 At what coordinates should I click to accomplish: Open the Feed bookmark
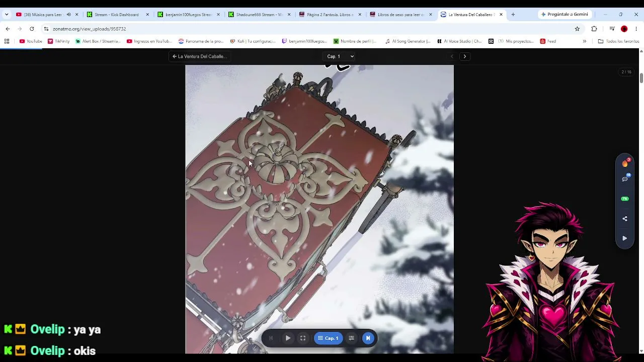point(548,41)
